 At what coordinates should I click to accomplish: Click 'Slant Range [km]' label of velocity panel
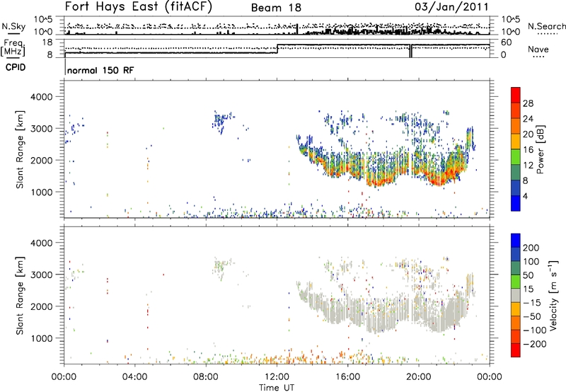tap(20, 296)
